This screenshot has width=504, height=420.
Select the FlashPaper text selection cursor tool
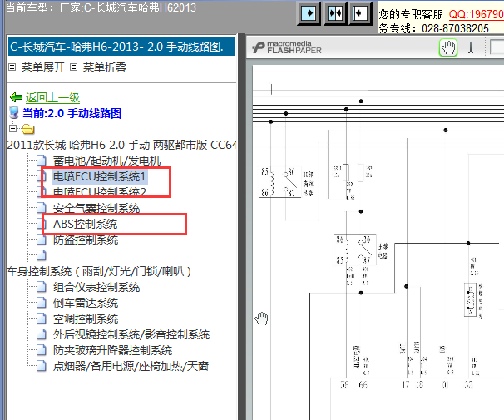pyautogui.click(x=471, y=47)
